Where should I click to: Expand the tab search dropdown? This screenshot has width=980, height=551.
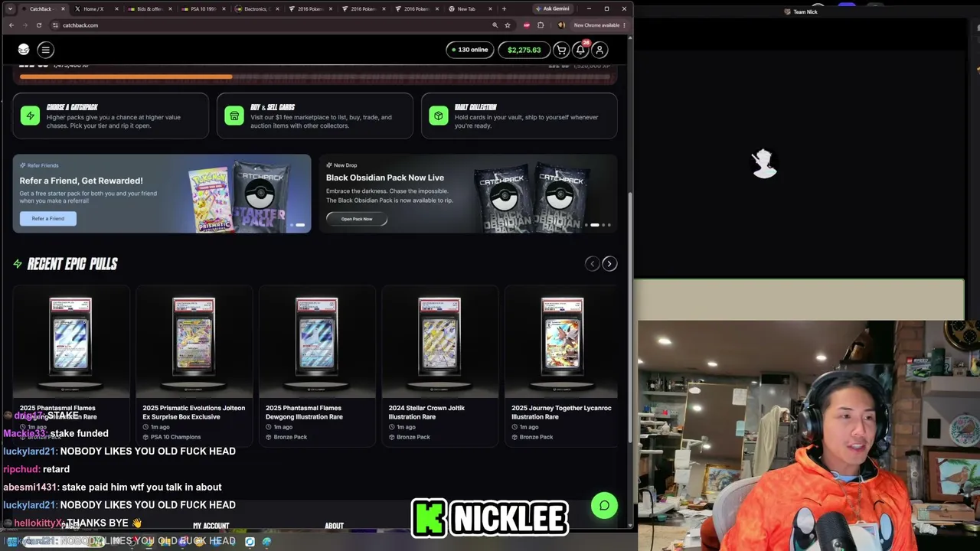click(10, 9)
